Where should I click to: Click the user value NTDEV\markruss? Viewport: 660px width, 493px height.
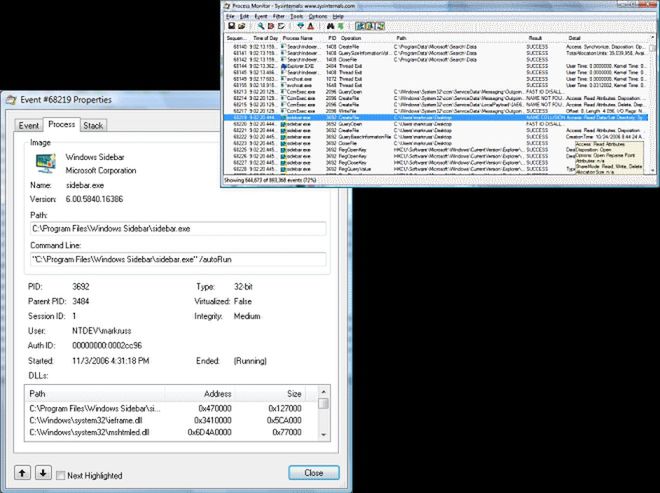[101, 331]
